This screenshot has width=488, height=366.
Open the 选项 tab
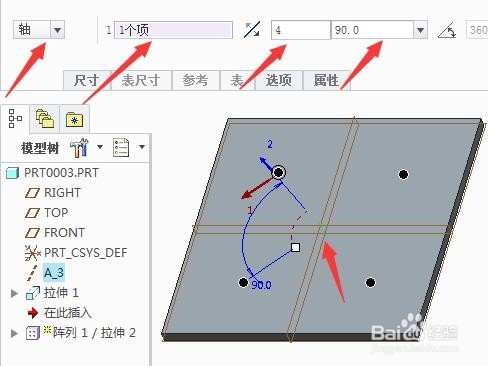279,80
